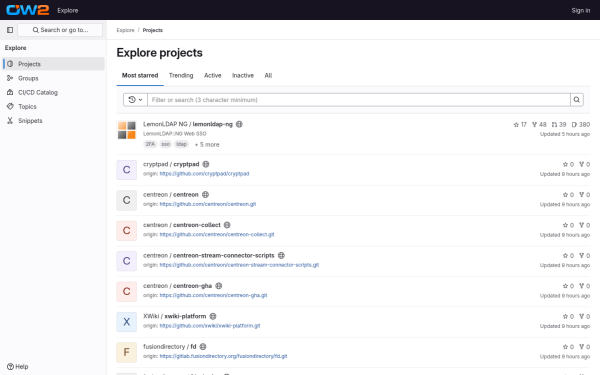Open XWiki / xwiki-platform project
This screenshot has height=375, width=600.
tap(174, 316)
